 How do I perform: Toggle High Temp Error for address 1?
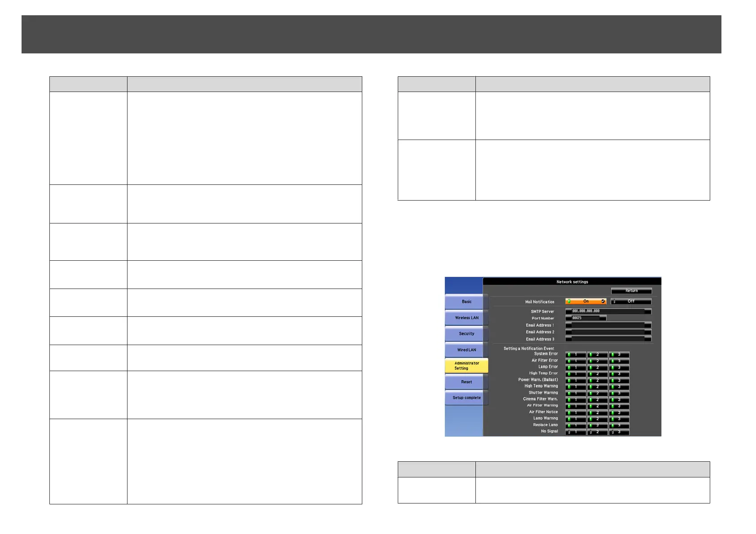576,374
